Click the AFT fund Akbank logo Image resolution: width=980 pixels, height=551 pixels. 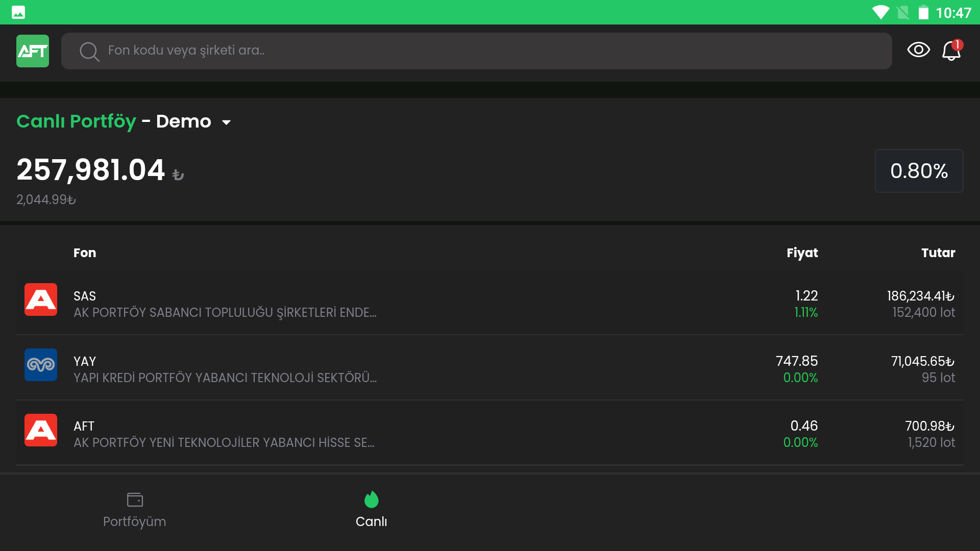point(41,430)
